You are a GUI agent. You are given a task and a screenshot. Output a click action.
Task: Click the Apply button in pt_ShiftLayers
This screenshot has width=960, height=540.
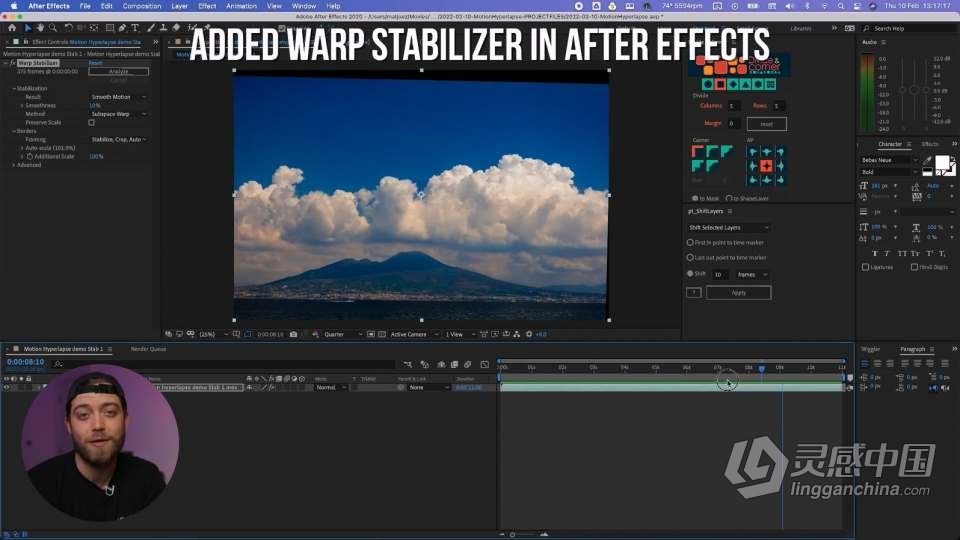point(738,293)
